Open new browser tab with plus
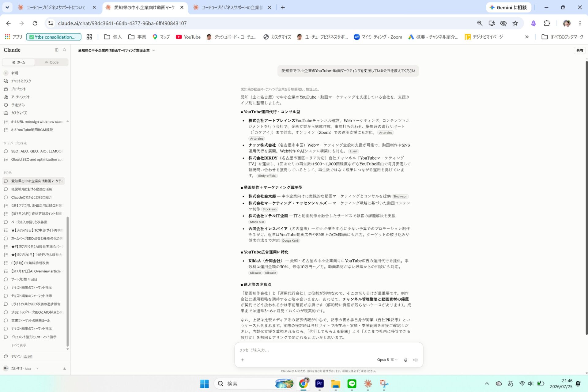588x392 pixels. click(x=283, y=7)
